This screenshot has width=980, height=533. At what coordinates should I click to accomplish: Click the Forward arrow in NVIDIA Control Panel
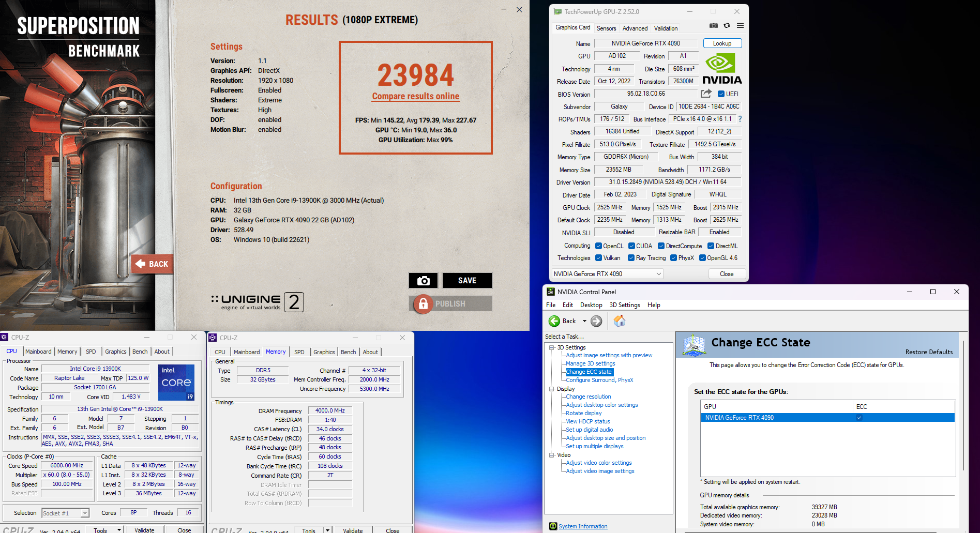pos(596,321)
